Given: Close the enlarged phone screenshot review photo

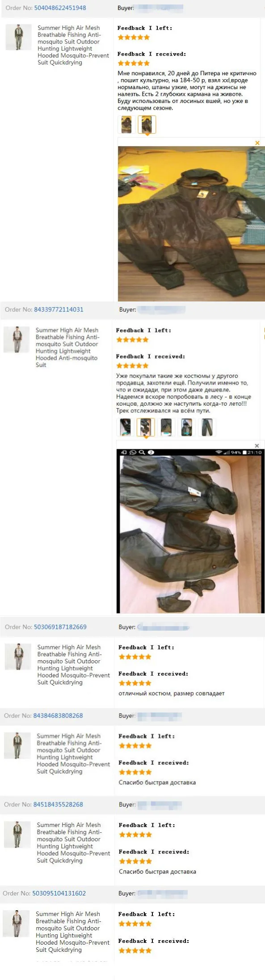Looking at the screenshot, I should (x=257, y=445).
